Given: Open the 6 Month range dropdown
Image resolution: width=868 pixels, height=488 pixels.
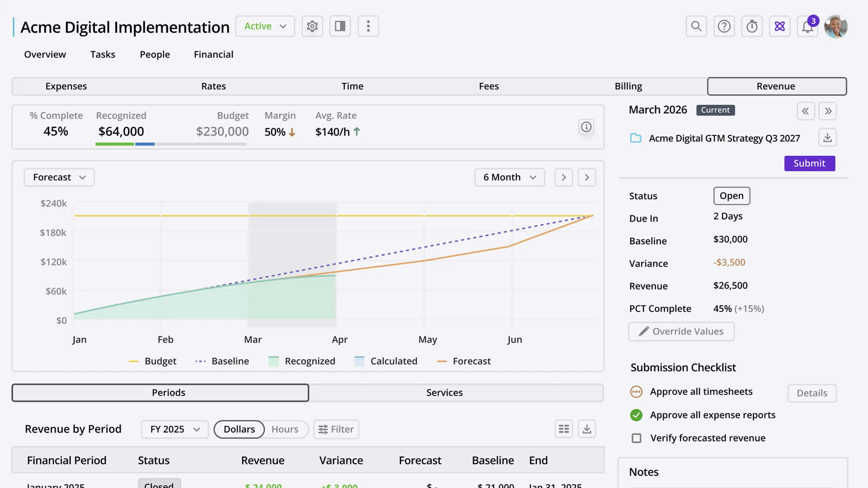Looking at the screenshot, I should click(x=509, y=177).
